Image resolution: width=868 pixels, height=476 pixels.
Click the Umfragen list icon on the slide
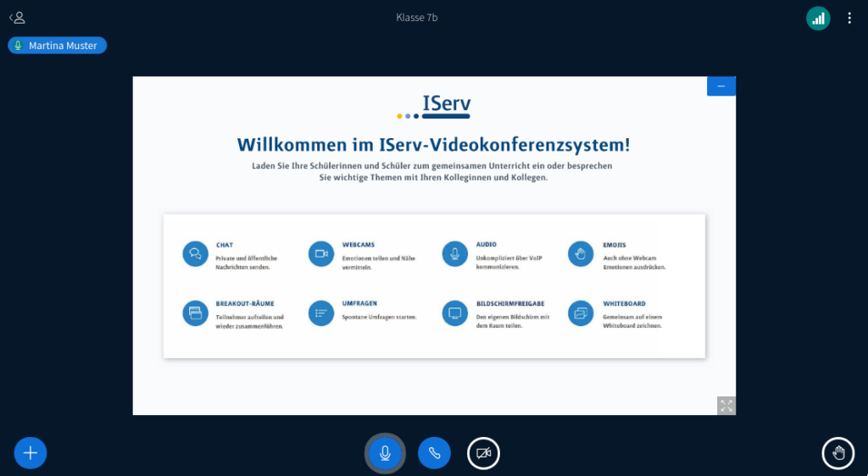pos(321,313)
